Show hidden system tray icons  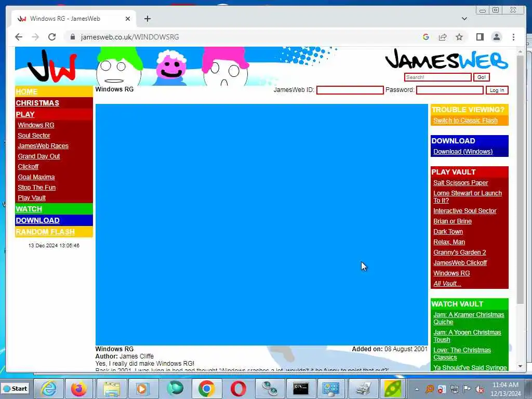417,389
